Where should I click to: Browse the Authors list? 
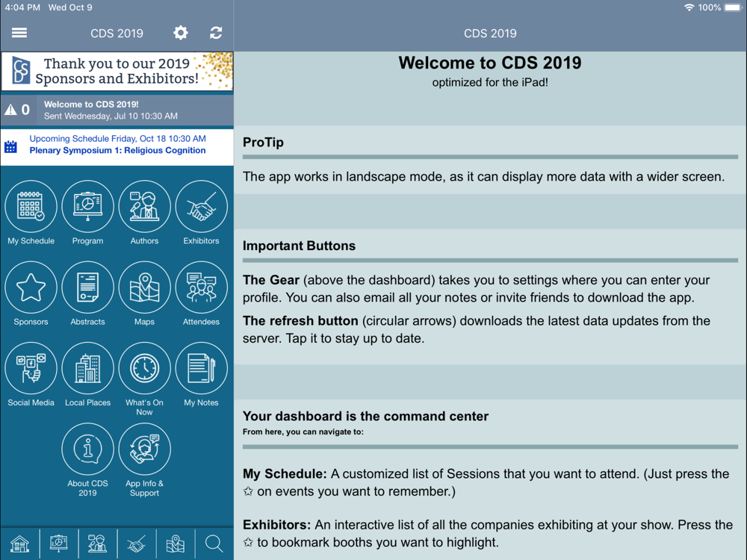pyautogui.click(x=145, y=208)
